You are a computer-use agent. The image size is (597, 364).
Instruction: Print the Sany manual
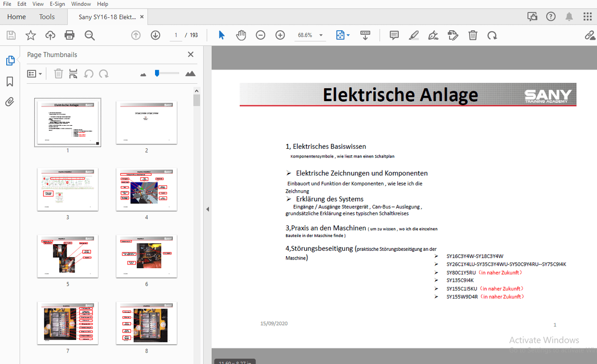click(69, 35)
